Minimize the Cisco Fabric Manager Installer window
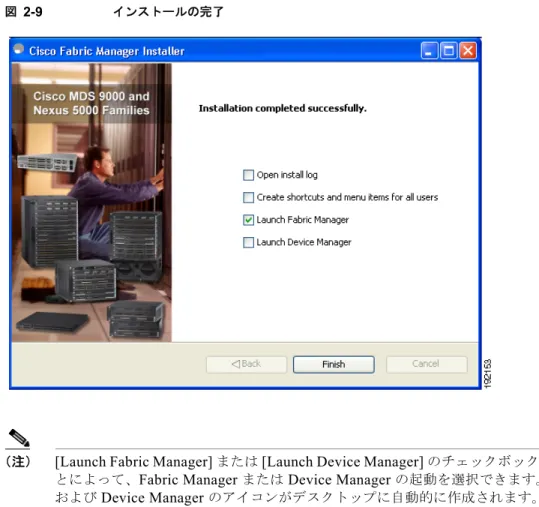The height and width of the screenshot is (507, 539). tap(429, 51)
